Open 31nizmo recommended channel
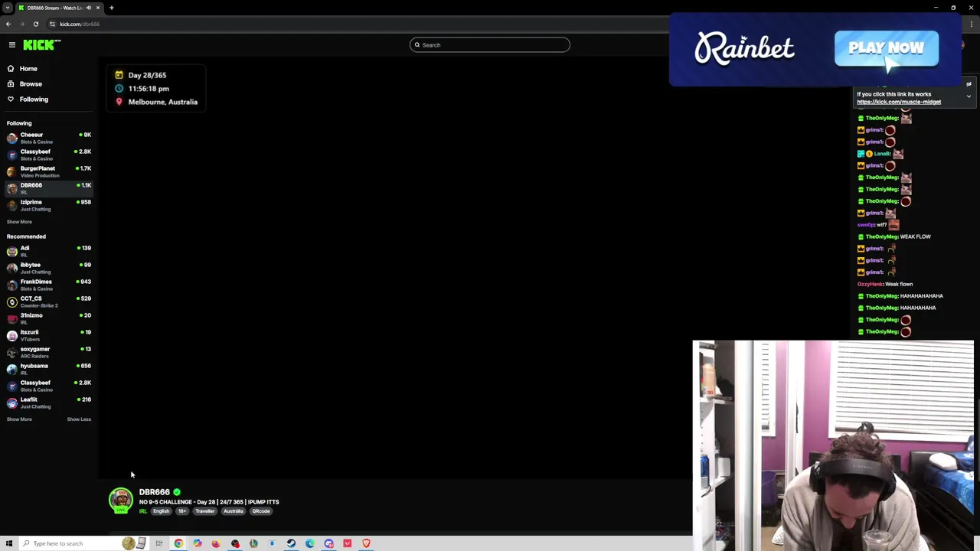 49,318
